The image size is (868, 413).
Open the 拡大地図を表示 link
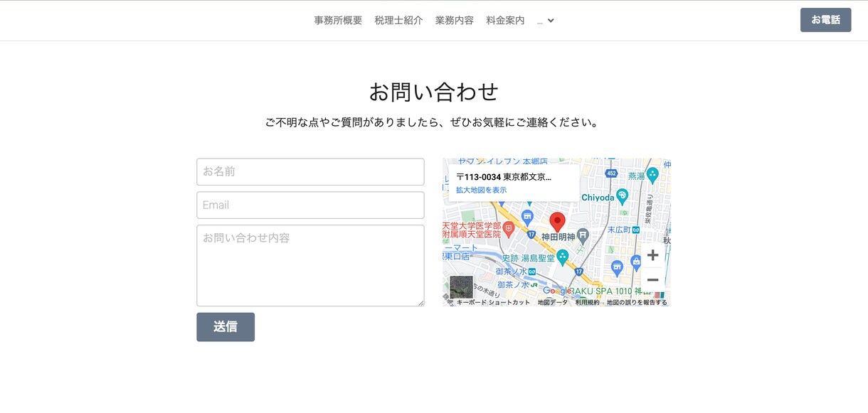tap(482, 190)
